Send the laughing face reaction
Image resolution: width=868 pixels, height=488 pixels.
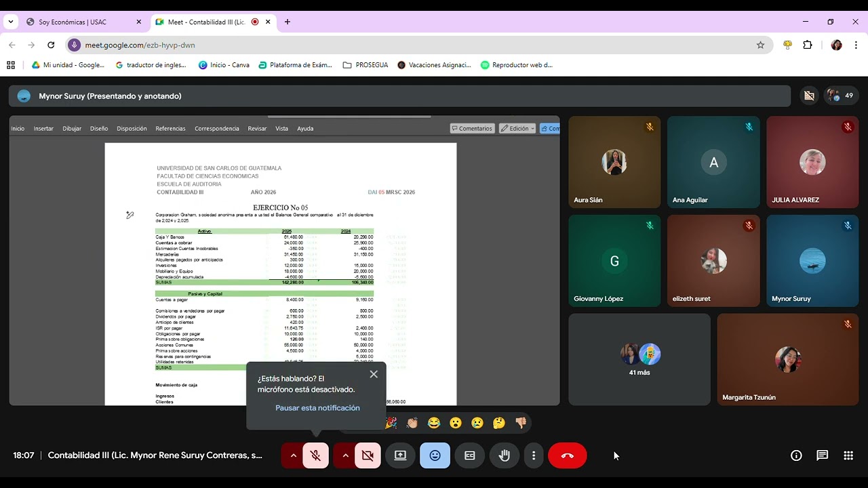point(434,423)
